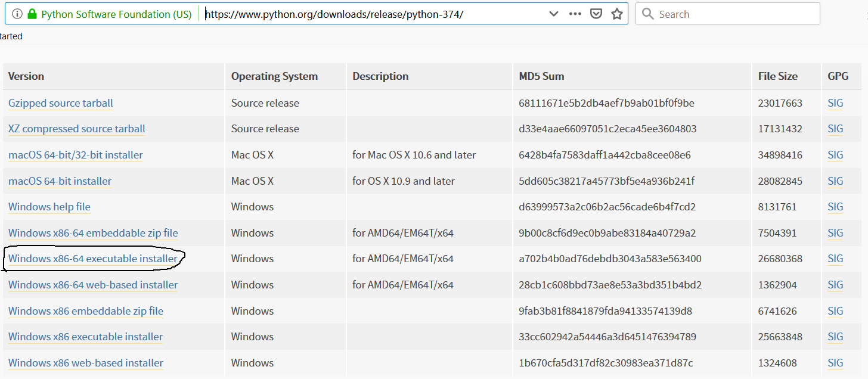Download the Gzipped source tarball
Viewport: 868px width, 379px height.
(61, 103)
